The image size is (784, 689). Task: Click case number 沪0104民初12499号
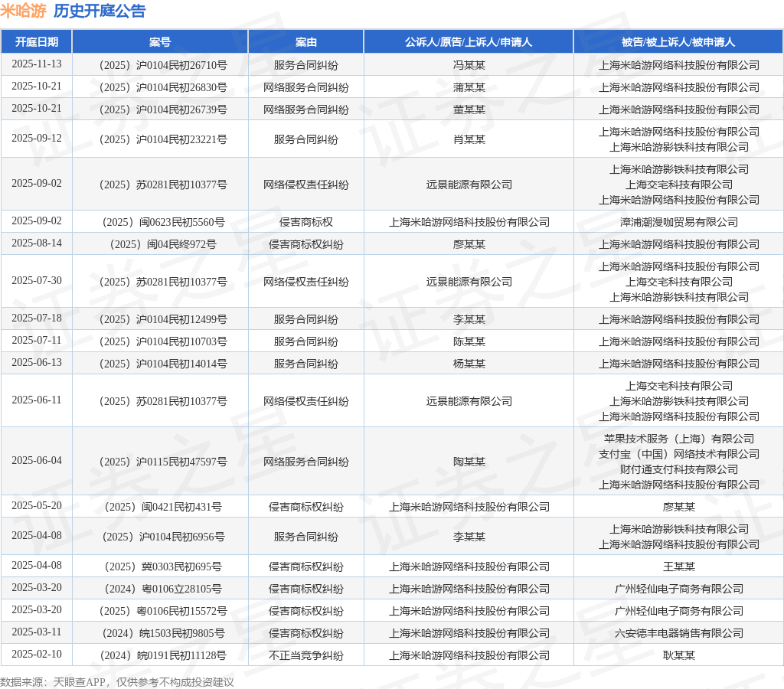click(163, 319)
